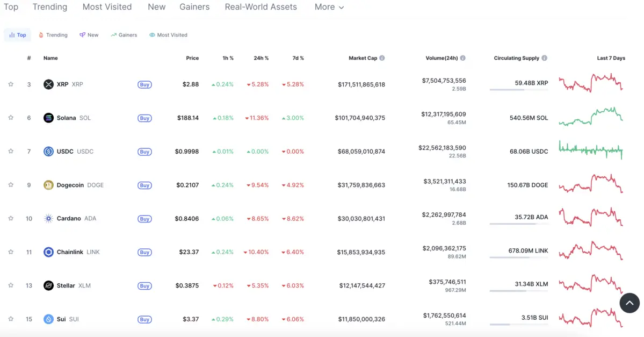The width and height of the screenshot is (644, 337).
Task: Click the Market Cap info icon
Action: tap(382, 58)
